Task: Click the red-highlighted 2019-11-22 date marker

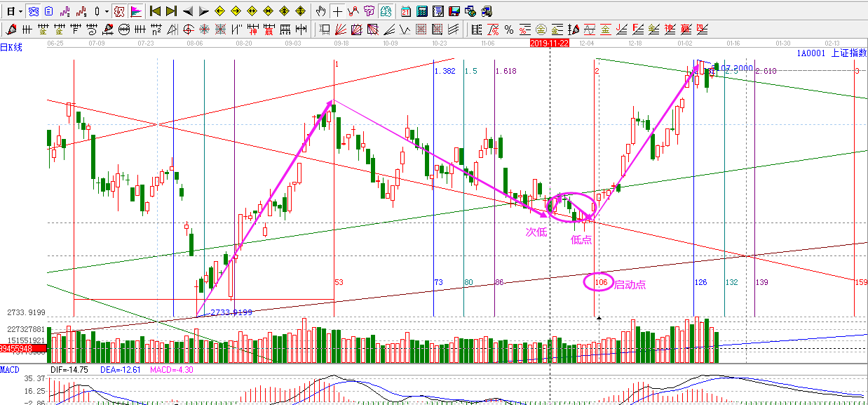Action: [549, 43]
